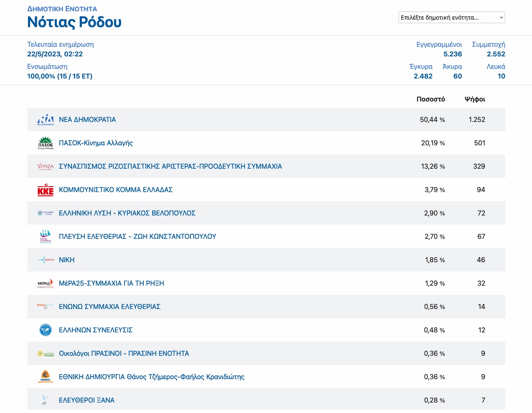The image size is (532, 413).
Task: Click the Ελεύθεροι Ξανά bird logo
Action: pos(45,400)
